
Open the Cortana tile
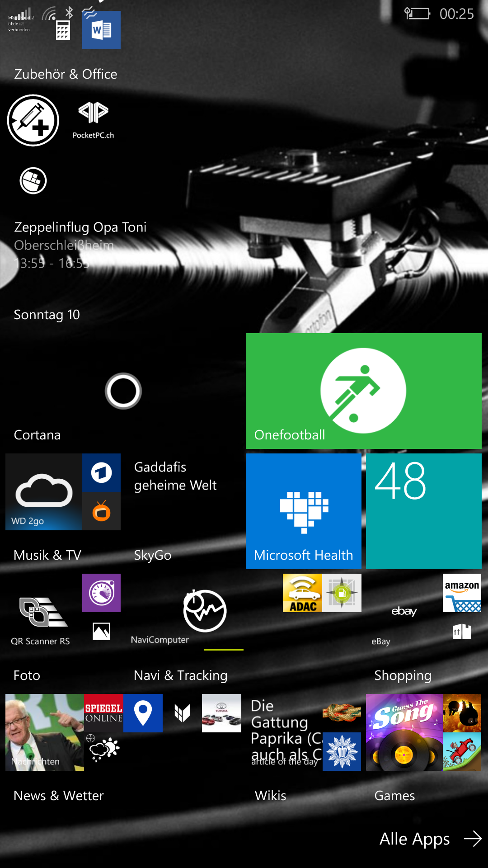pos(123,391)
